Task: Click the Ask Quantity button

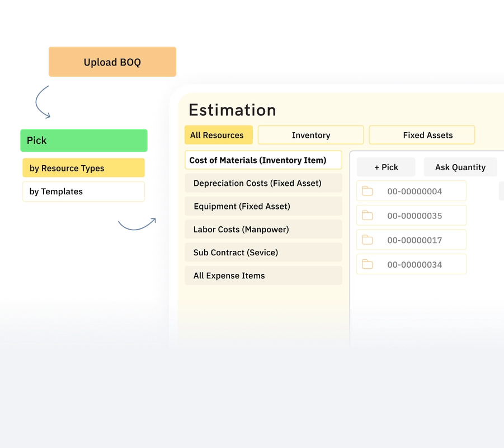Action: click(460, 167)
